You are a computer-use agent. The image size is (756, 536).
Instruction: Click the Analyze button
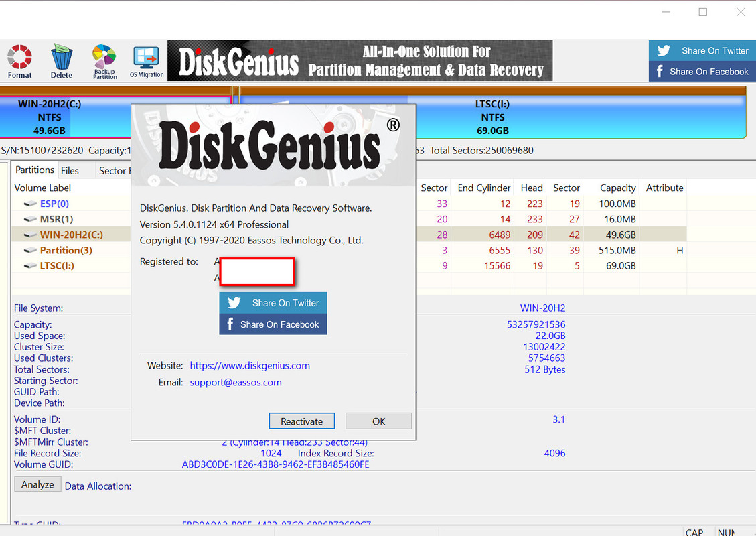37,484
